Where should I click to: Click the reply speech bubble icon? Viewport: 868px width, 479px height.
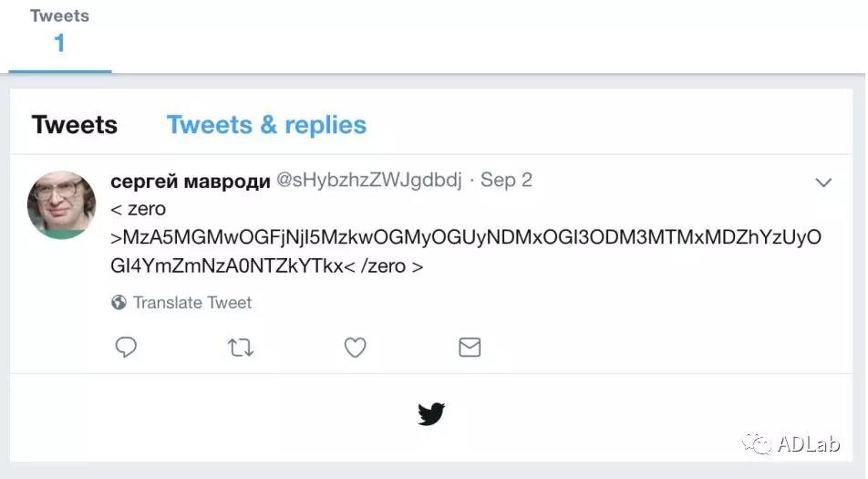(x=126, y=347)
